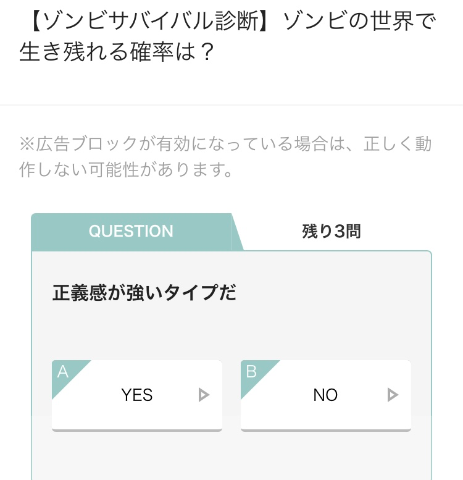Image resolution: width=463 pixels, height=480 pixels.
Task: Click the gray bottom edge of the YES card
Action: (x=137, y=430)
